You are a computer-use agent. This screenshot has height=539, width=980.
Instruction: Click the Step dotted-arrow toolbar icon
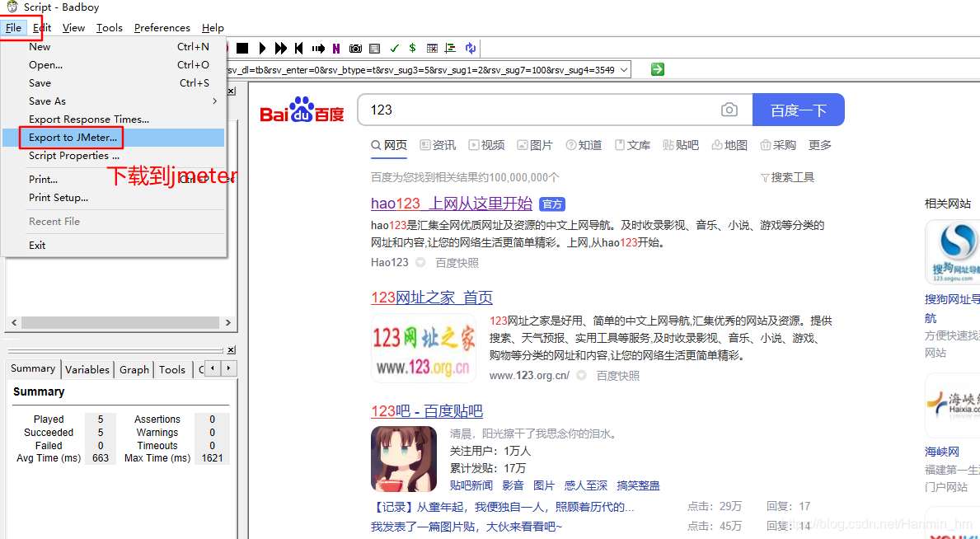(x=318, y=48)
